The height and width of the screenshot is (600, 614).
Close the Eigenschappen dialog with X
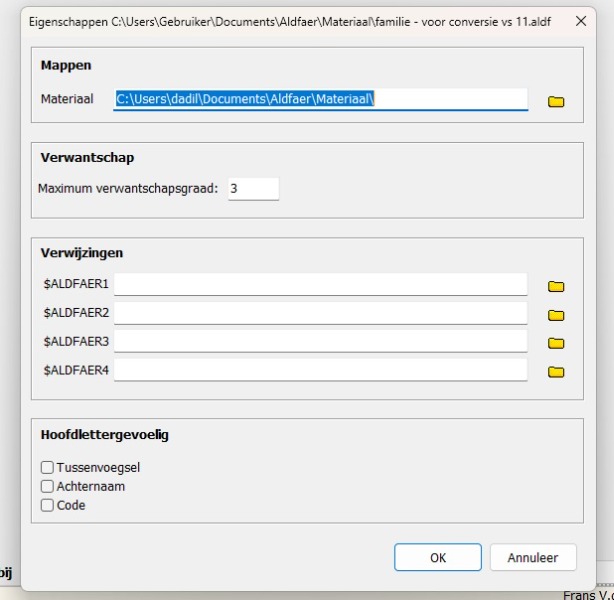coord(581,21)
